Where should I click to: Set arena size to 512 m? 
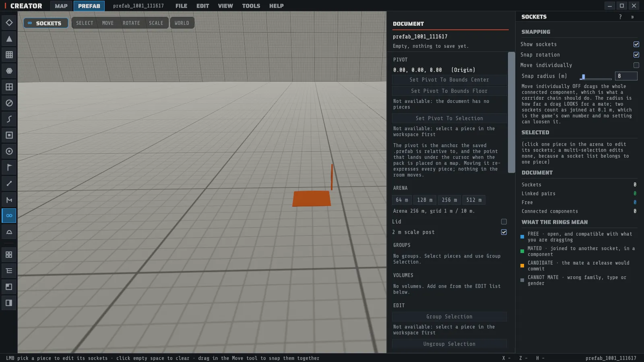click(x=474, y=200)
